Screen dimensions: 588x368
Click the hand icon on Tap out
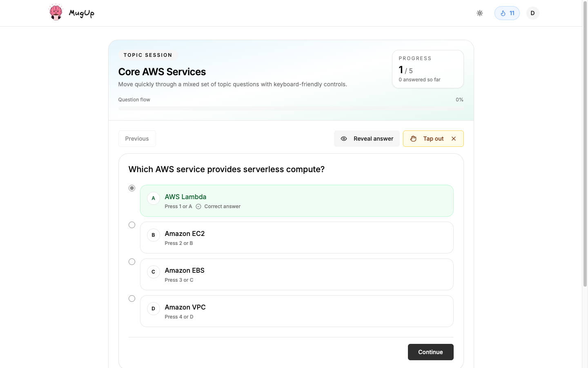pos(413,139)
